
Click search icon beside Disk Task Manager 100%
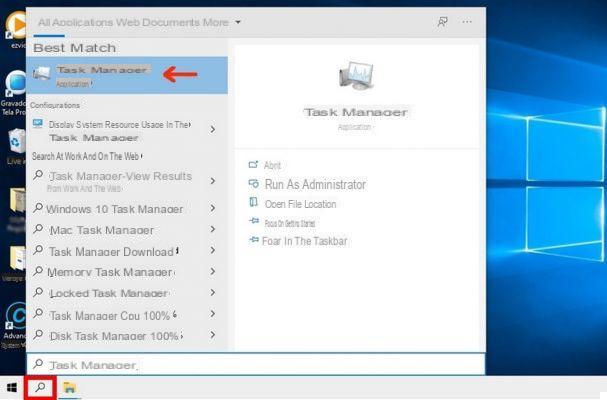click(x=38, y=334)
